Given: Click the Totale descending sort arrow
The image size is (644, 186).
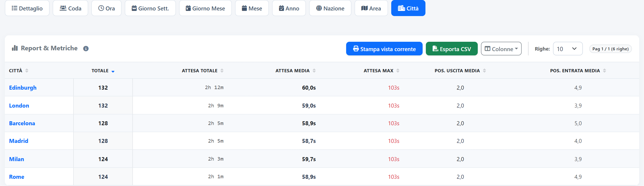Looking at the screenshot, I should point(113,71).
